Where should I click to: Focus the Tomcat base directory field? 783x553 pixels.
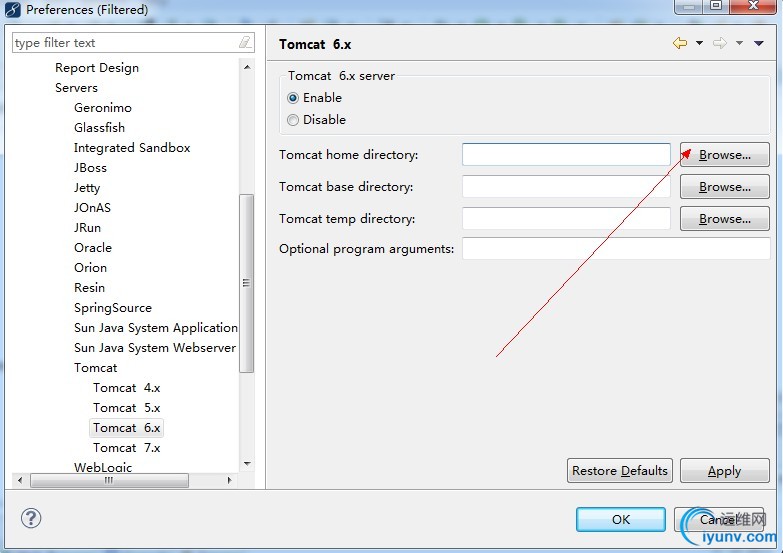coord(566,187)
